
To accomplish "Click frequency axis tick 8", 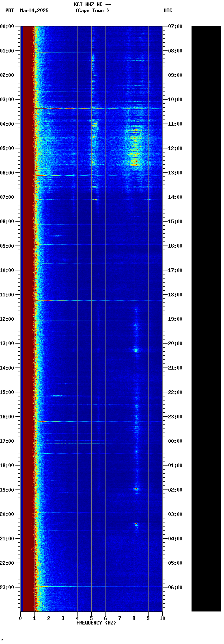I will tap(134, 618).
